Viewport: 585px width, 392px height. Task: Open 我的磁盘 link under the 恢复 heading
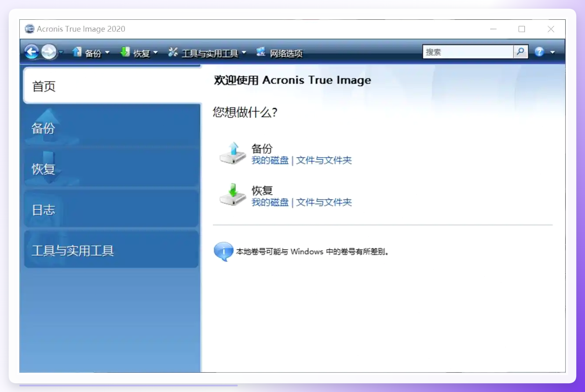[x=270, y=202]
